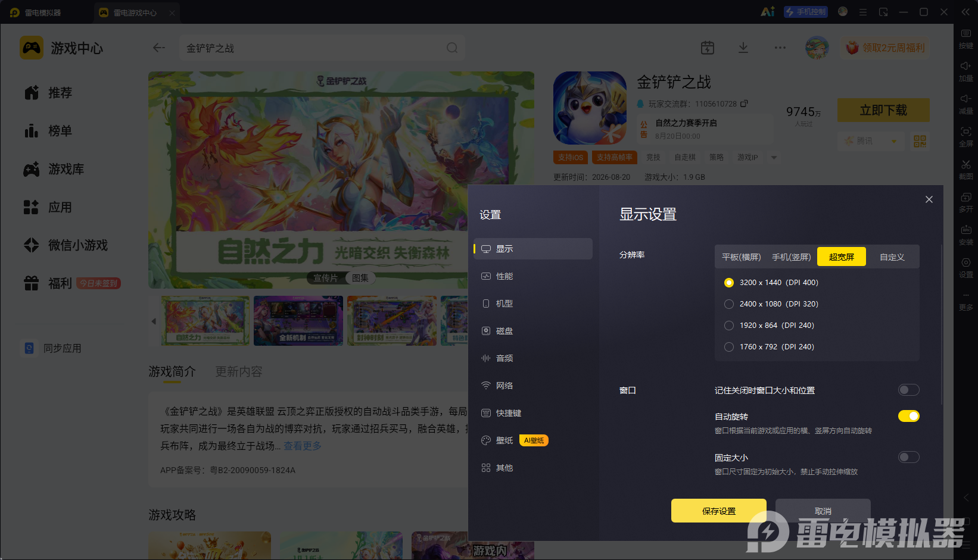Image resolution: width=978 pixels, height=560 pixels.
Task: Open 榜单 rankings in left navigation
Action: click(x=48, y=131)
